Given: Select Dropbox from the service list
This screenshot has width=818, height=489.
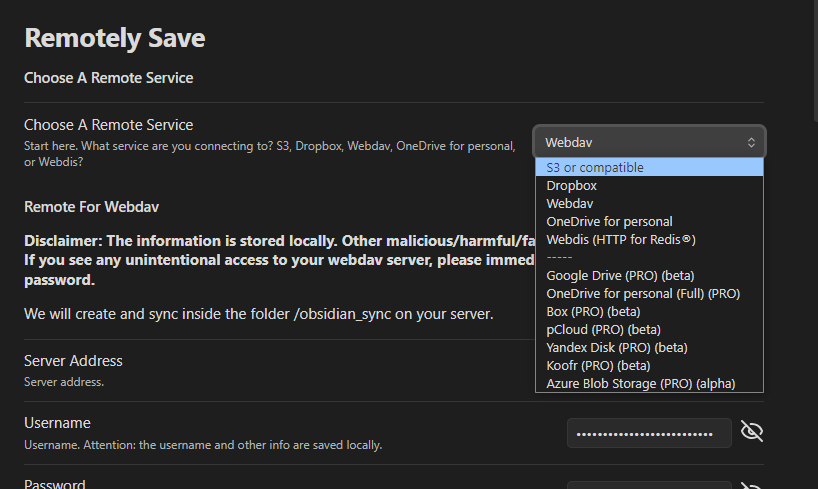Looking at the screenshot, I should pyautogui.click(x=649, y=185).
